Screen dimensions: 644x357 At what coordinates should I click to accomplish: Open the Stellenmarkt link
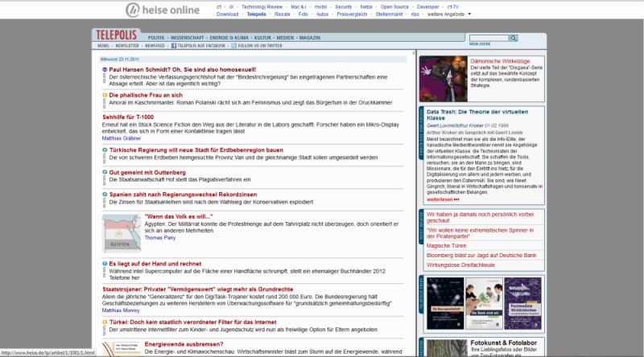[x=389, y=14]
